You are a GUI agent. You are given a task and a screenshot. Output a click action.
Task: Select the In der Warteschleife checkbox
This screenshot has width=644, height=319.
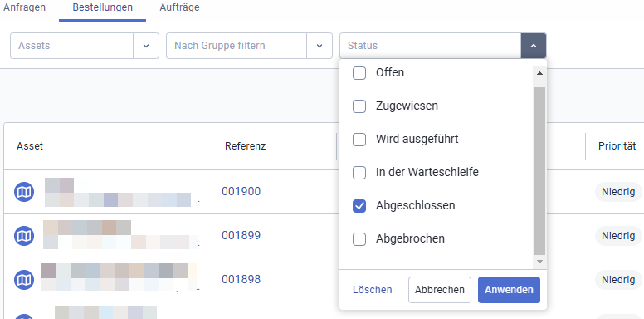click(359, 173)
